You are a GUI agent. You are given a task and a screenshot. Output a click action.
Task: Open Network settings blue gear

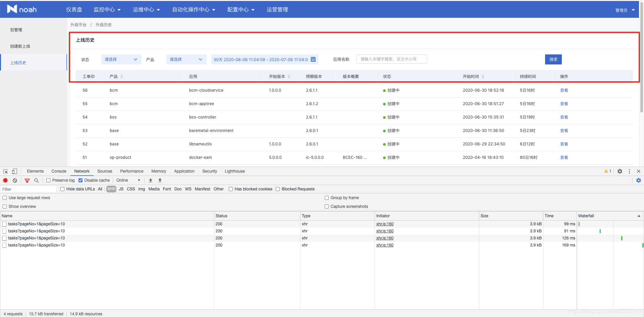[639, 180]
